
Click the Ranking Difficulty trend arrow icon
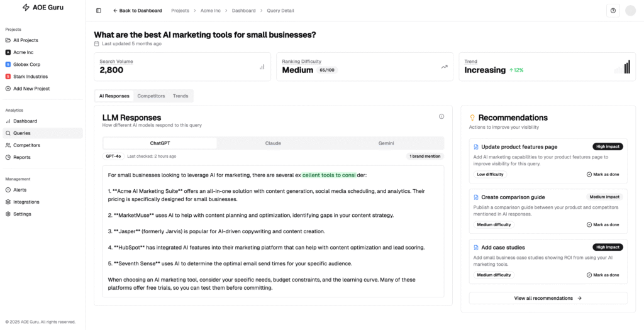445,67
